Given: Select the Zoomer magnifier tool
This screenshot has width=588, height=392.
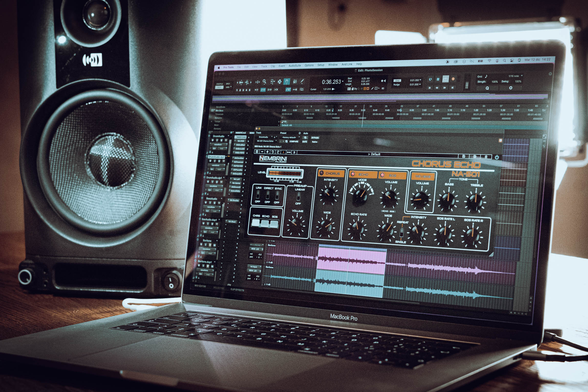Looking at the screenshot, I should click(x=265, y=82).
